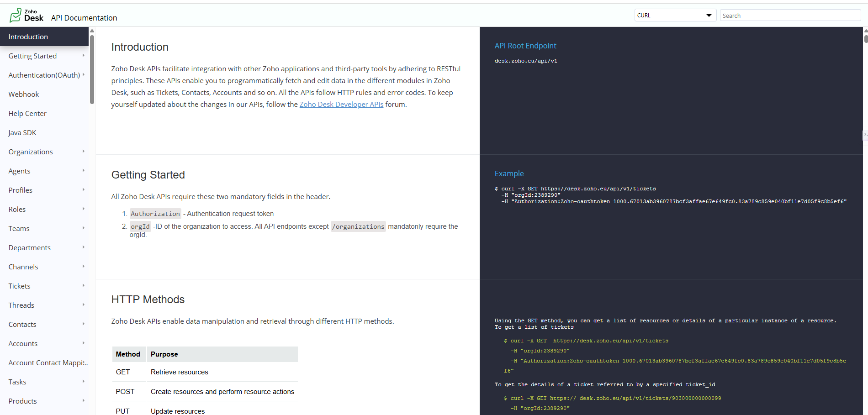Select Introduction in the sidebar

[44, 37]
